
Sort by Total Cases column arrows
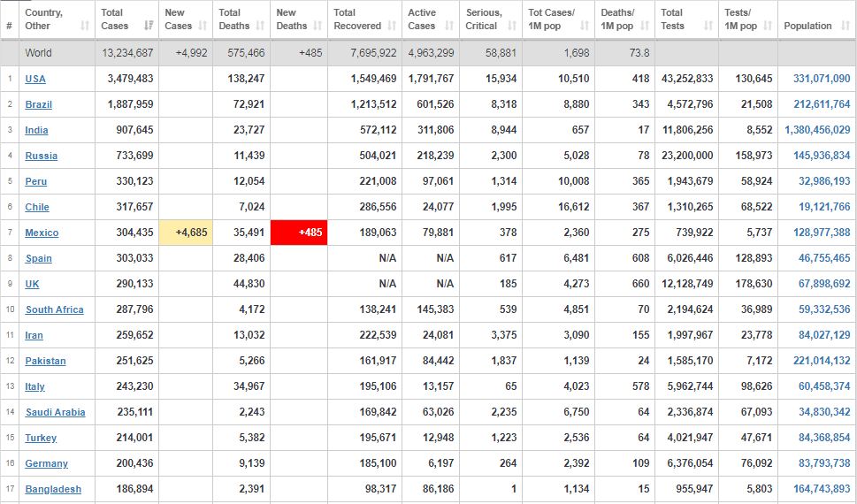pos(149,26)
